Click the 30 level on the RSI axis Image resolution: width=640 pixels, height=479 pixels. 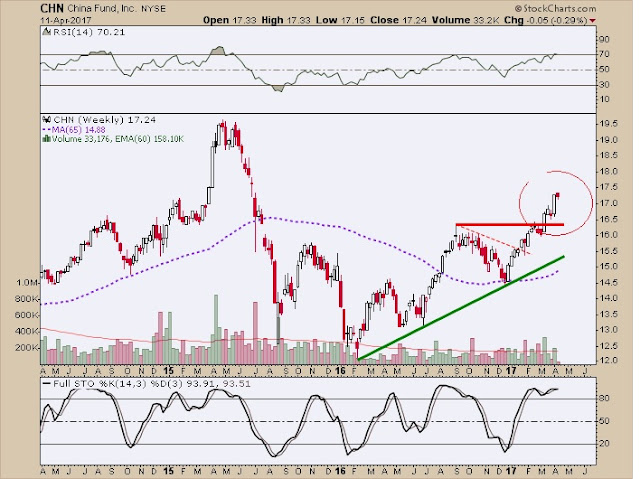coord(604,85)
